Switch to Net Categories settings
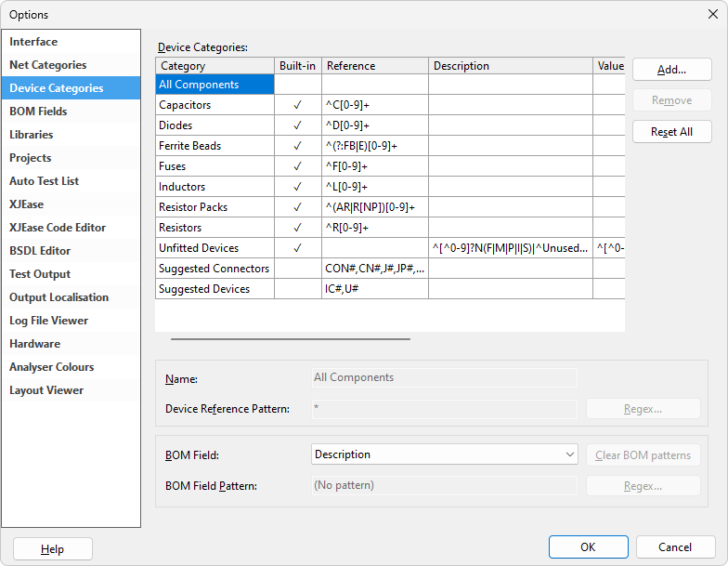Image resolution: width=728 pixels, height=566 pixels. [47, 65]
